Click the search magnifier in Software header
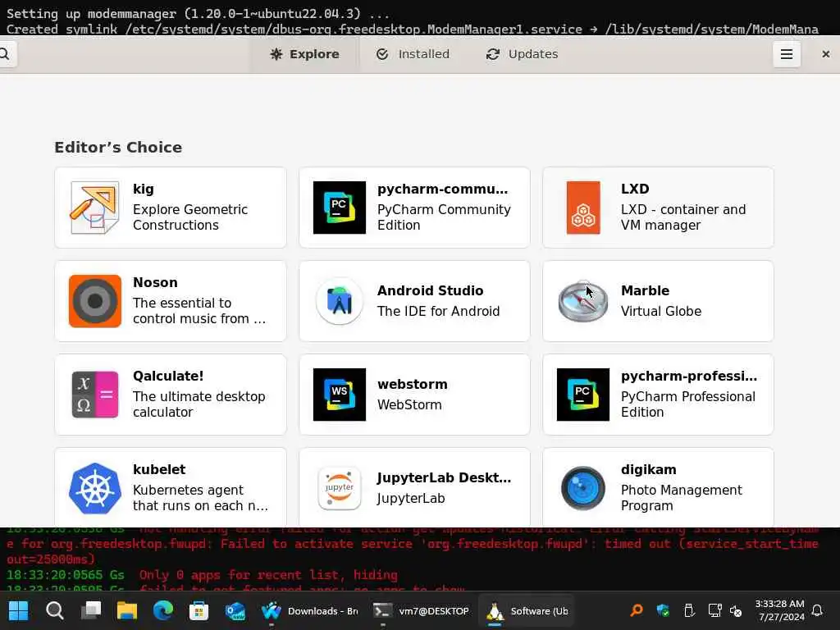The width and height of the screenshot is (840, 630). point(4,54)
